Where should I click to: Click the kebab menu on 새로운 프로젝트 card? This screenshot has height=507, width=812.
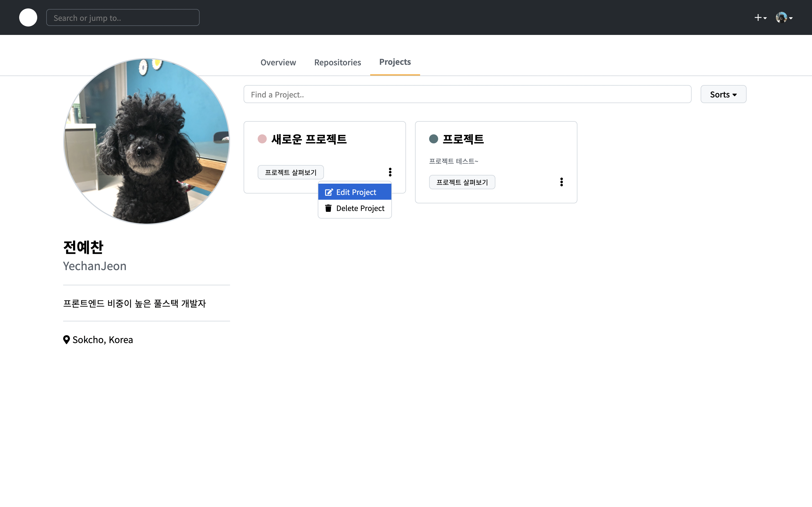(390, 172)
